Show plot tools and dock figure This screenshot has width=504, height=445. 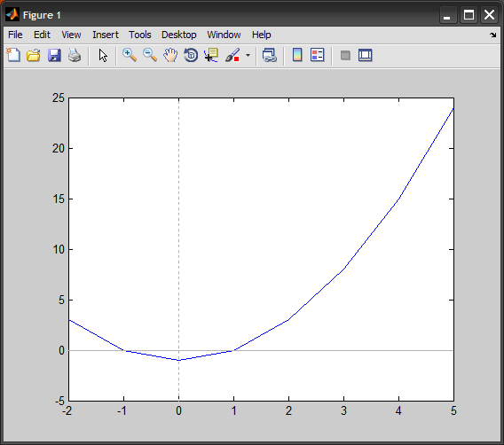pos(366,55)
